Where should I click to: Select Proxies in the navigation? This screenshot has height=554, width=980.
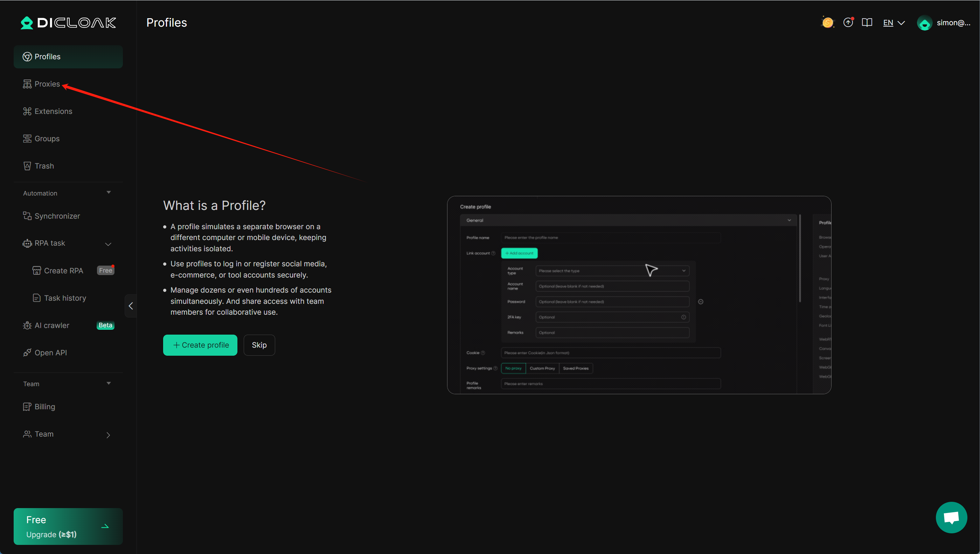47,84
